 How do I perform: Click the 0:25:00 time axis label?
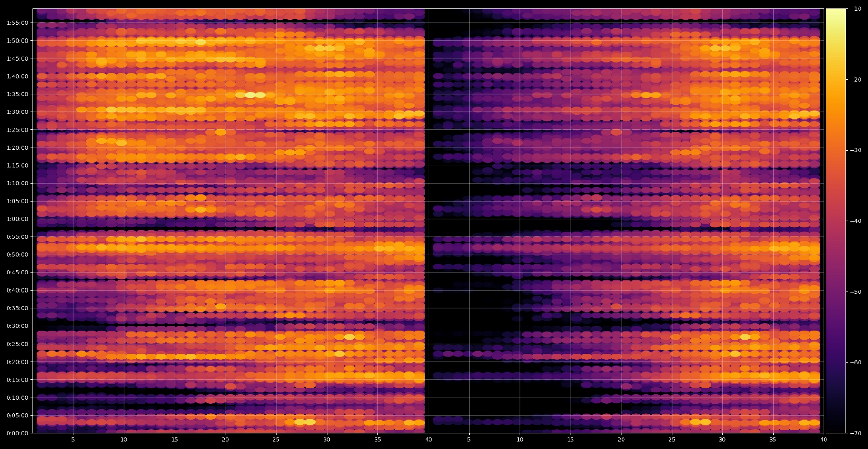click(17, 344)
